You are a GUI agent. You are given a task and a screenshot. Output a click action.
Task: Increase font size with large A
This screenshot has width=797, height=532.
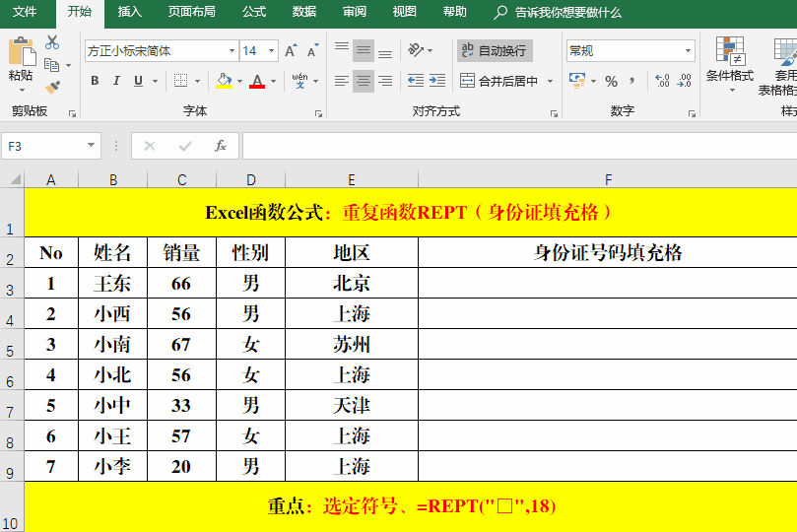point(291,51)
